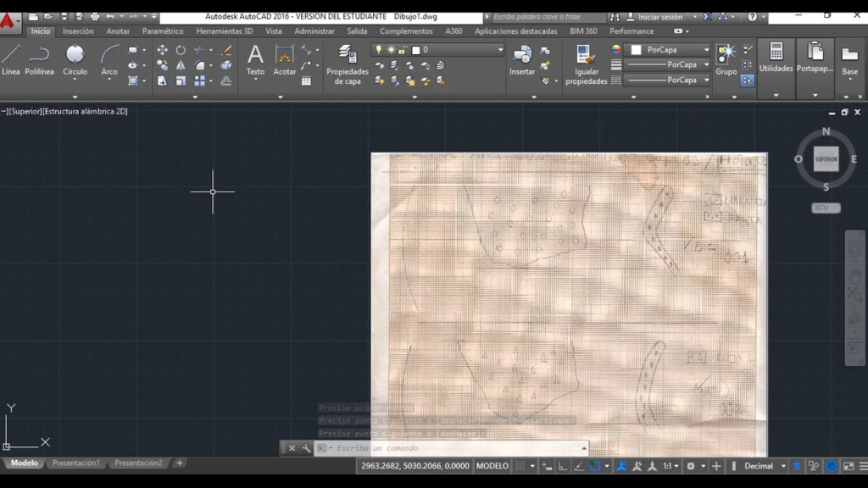The width and height of the screenshot is (868, 488).
Task: Toggle ortho mode in status bar
Action: point(563,466)
